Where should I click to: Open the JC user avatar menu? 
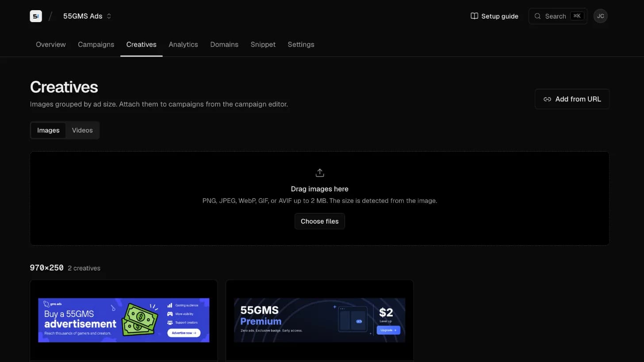[x=600, y=16]
